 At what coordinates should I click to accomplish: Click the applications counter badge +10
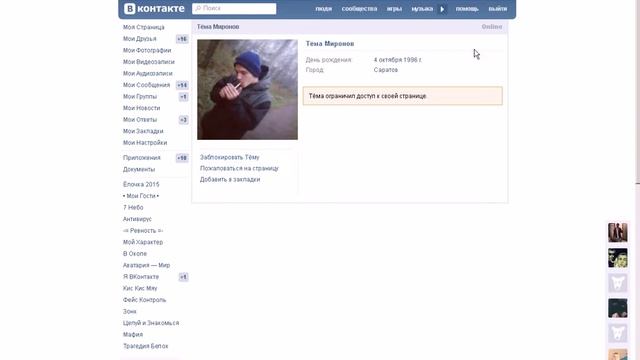[x=182, y=158]
